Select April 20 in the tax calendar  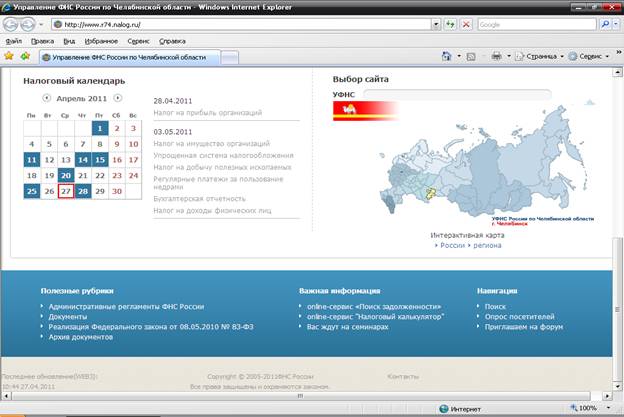pyautogui.click(x=66, y=175)
